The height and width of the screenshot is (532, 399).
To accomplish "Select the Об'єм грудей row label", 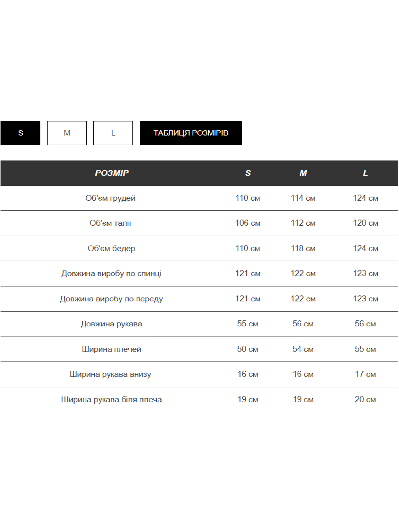I will (x=110, y=198).
